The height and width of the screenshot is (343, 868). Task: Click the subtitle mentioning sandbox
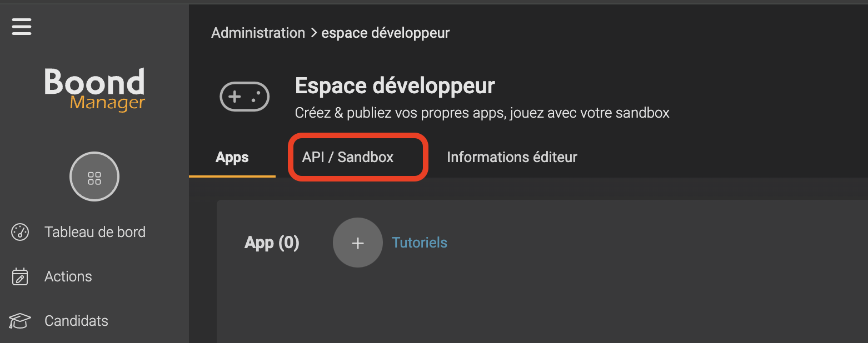point(482,113)
